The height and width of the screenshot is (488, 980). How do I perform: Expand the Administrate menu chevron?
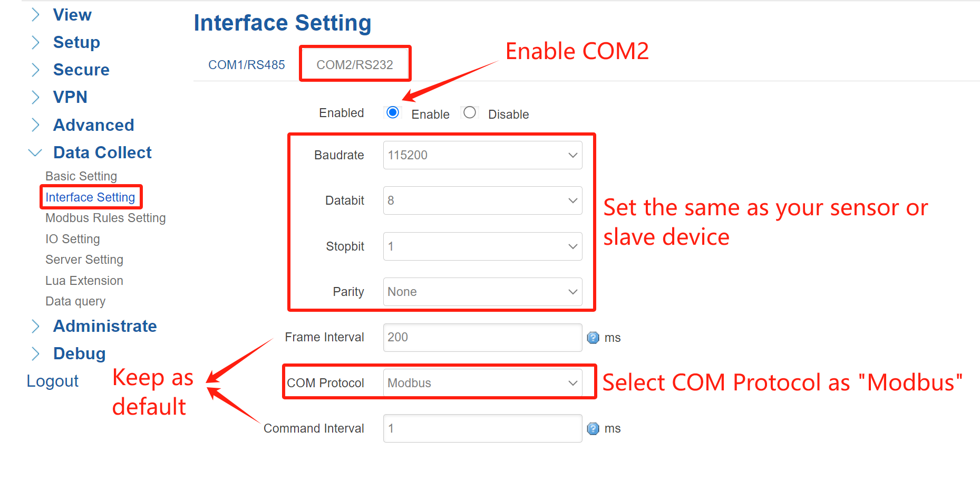35,327
